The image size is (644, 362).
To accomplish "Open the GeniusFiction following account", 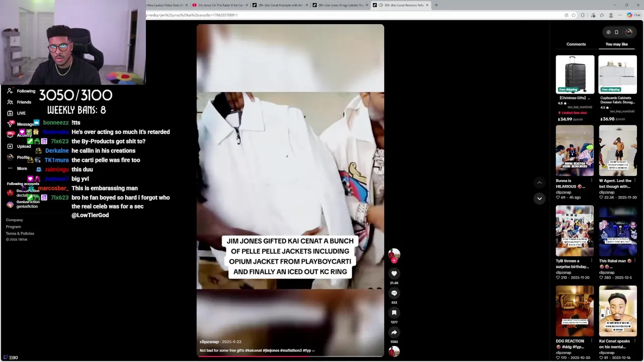I will pos(23,204).
